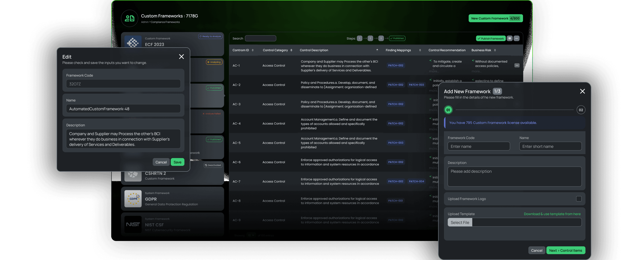Select wizard step 02 circle
This screenshot has height=260, width=644.
(x=581, y=110)
